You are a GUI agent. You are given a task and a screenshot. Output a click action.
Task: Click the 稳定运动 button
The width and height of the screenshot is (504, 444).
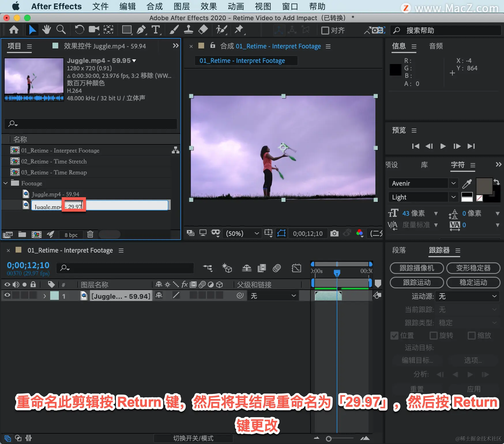pyautogui.click(x=473, y=283)
